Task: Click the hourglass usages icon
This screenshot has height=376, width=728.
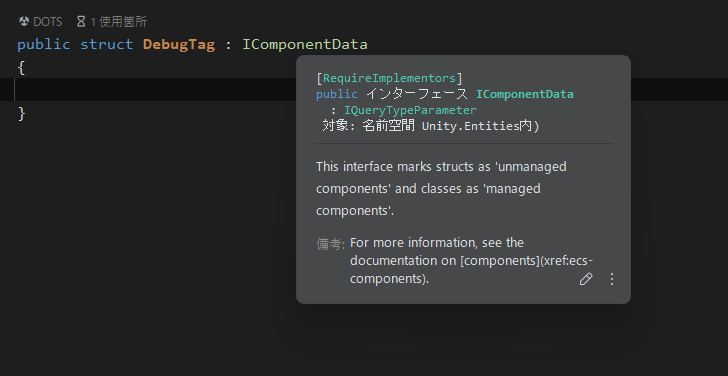Action: click(x=81, y=21)
